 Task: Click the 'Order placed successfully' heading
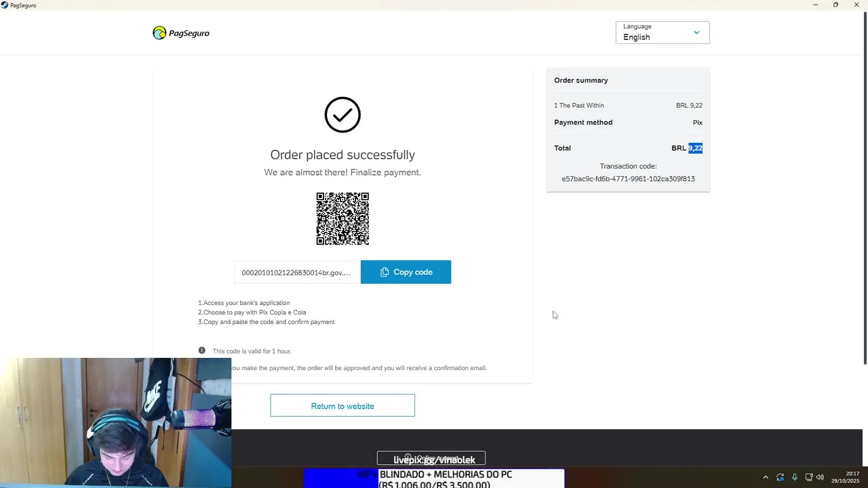[342, 155]
